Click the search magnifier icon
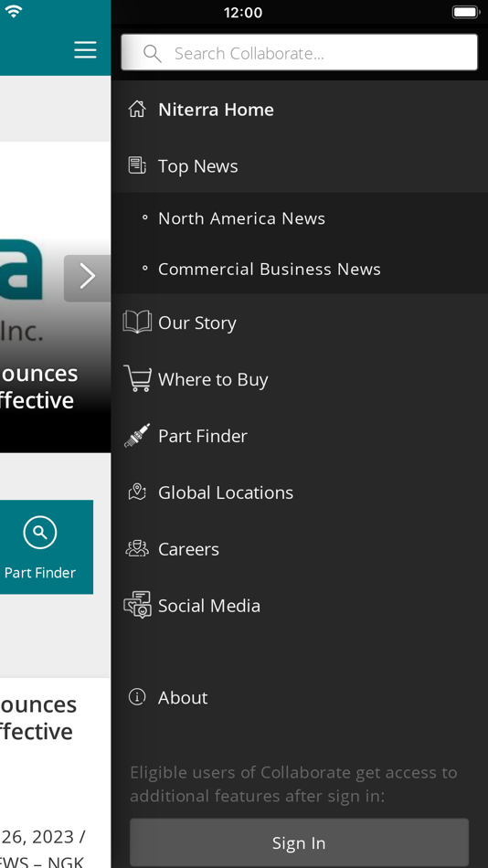The width and height of the screenshot is (488, 868). click(152, 53)
